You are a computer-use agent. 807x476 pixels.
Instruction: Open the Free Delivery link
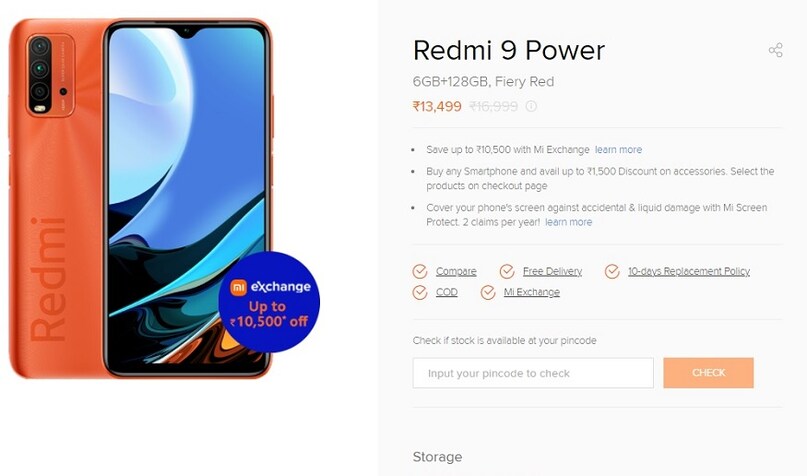tap(552, 271)
